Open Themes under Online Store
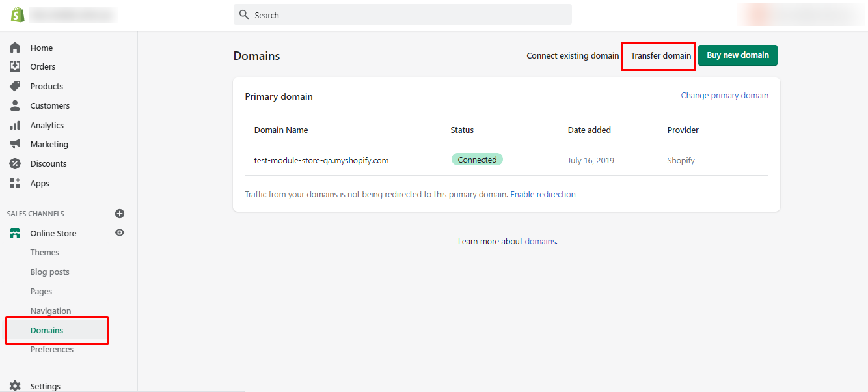The width and height of the screenshot is (868, 392). (45, 252)
